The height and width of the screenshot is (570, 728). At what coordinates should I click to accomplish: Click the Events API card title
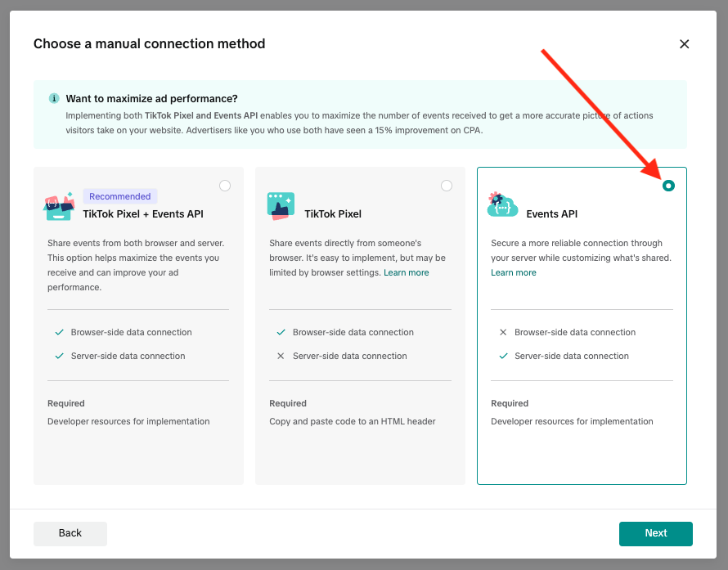click(x=551, y=214)
